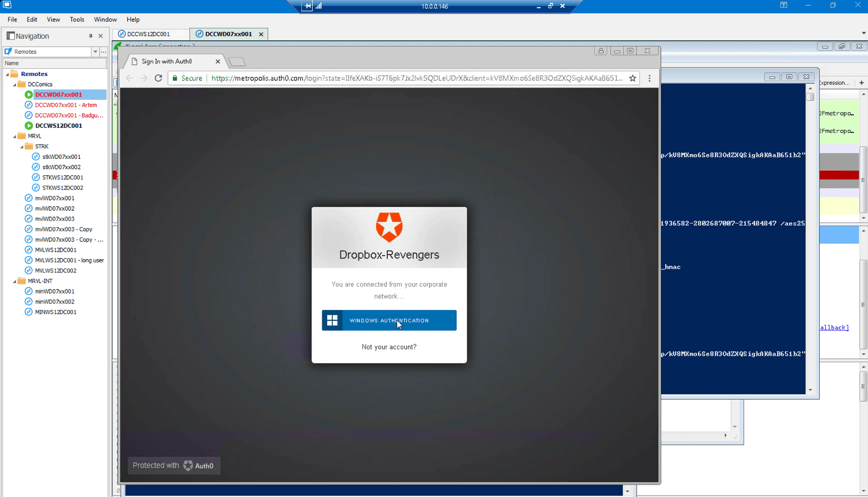Click the signal strength icon on connection bar
868x497 pixels.
point(319,6)
